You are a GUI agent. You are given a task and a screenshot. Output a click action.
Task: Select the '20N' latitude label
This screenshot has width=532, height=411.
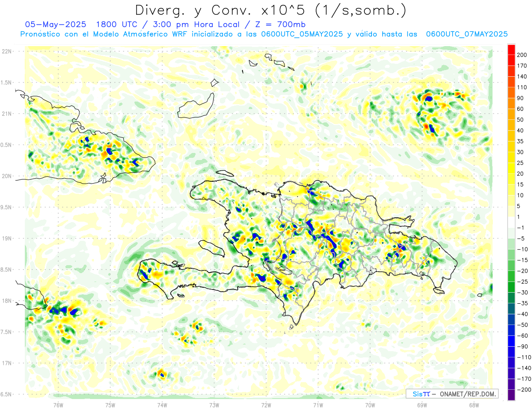click(x=7, y=176)
